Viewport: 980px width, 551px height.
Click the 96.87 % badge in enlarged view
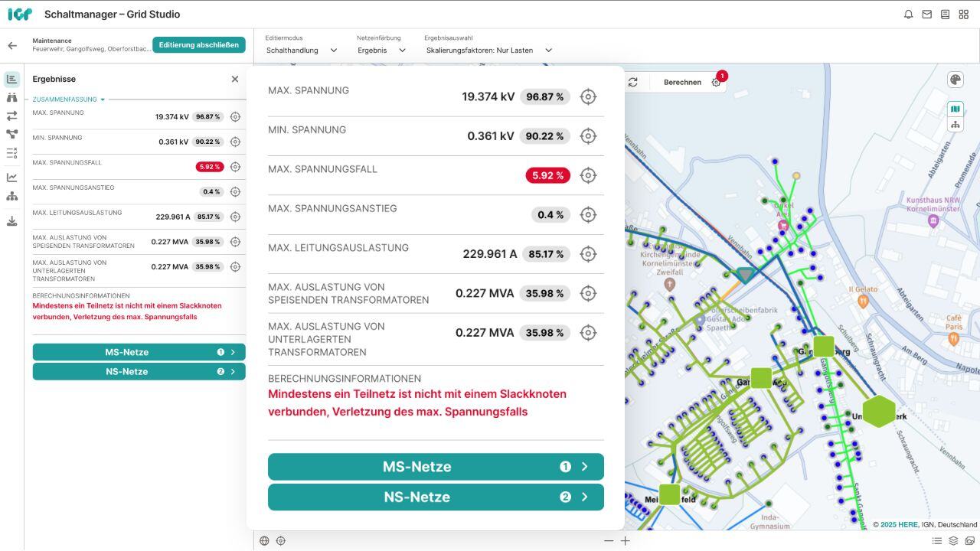[545, 96]
